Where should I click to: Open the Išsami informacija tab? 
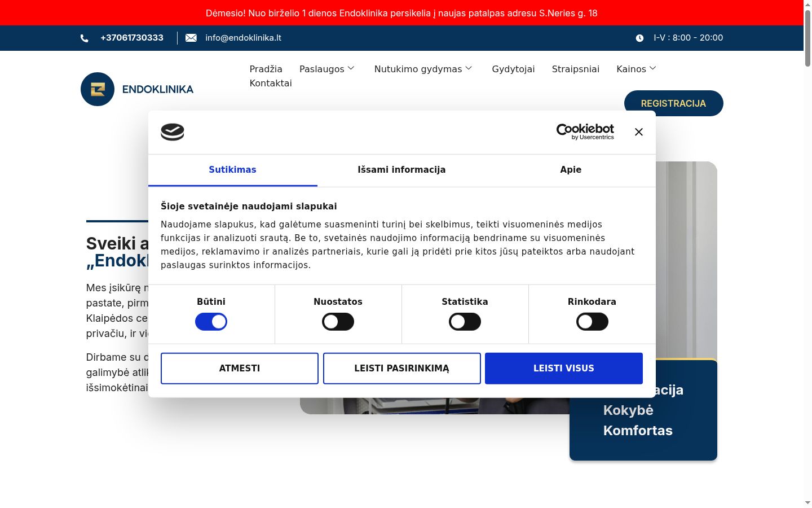tap(401, 170)
